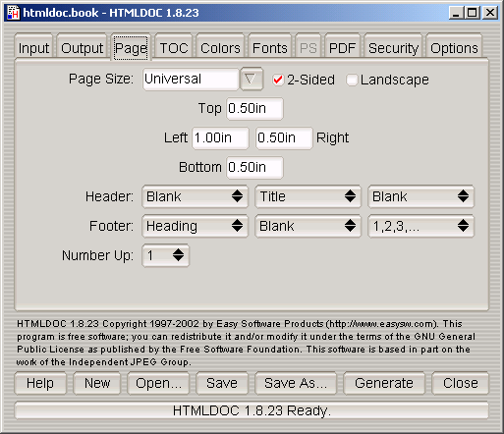The image size is (504, 434).
Task: Toggle the 2-Sided checkbox
Action: pyautogui.click(x=278, y=80)
